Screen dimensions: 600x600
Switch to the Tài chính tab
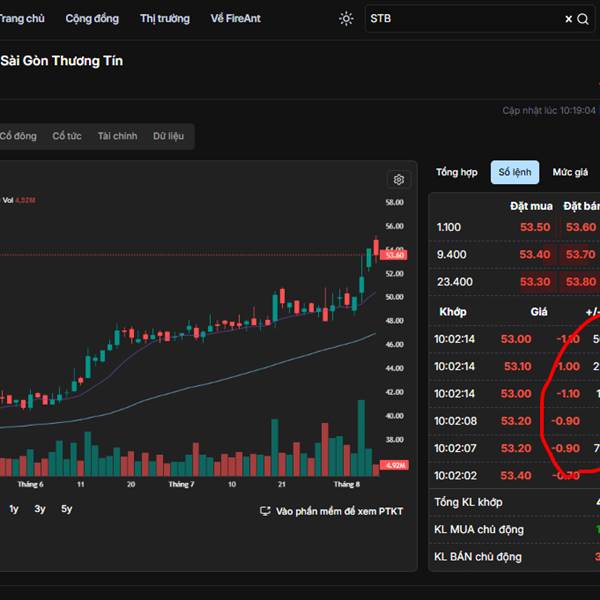pos(117,136)
